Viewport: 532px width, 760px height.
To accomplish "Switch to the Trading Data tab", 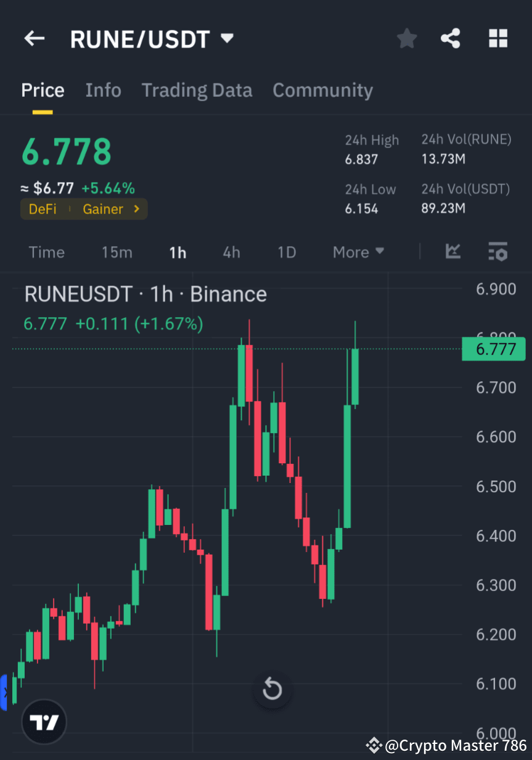I will [197, 90].
